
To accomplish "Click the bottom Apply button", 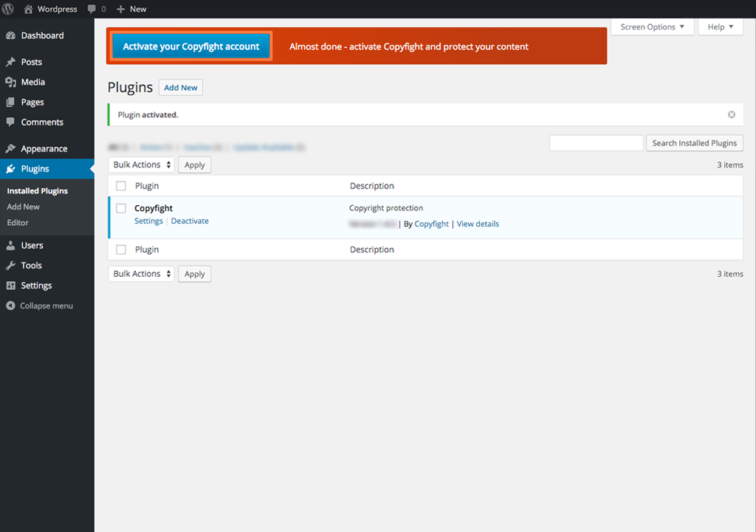I will coord(194,274).
